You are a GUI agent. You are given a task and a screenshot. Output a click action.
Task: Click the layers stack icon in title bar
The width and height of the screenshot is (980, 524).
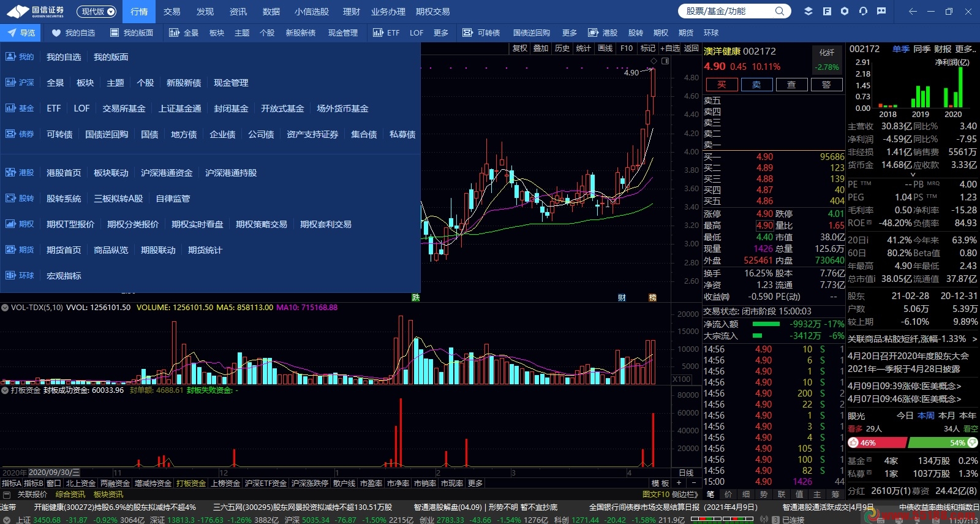(x=808, y=11)
